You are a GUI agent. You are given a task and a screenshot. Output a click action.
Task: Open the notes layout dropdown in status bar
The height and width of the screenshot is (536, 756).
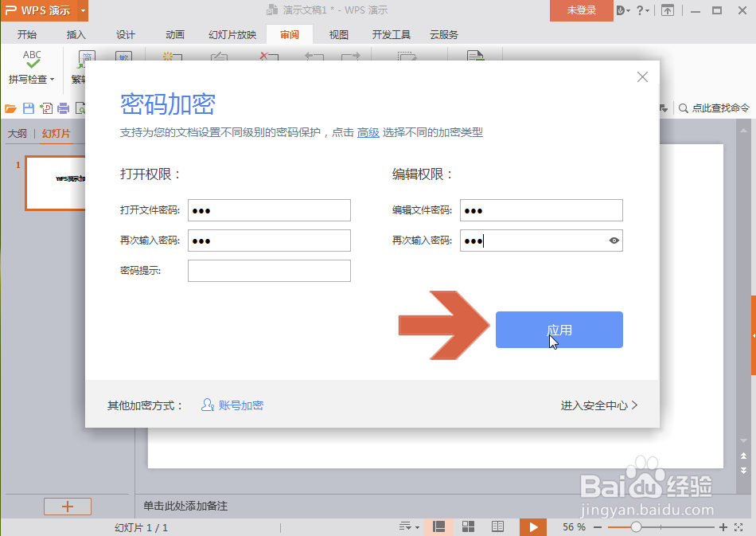point(409,526)
